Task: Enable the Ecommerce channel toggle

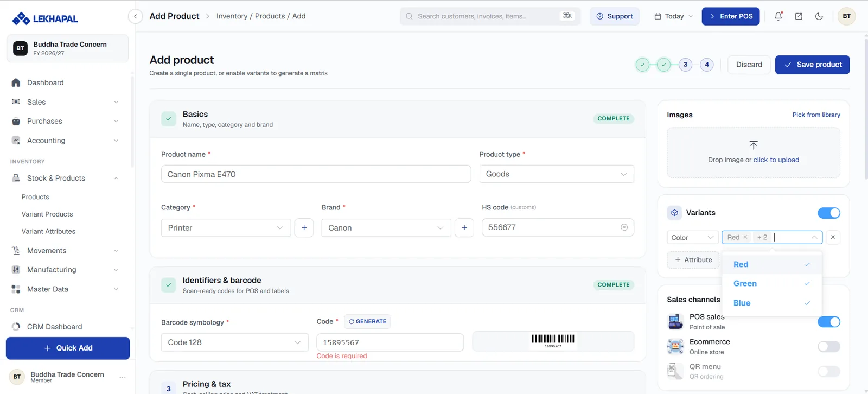Action: tap(829, 346)
